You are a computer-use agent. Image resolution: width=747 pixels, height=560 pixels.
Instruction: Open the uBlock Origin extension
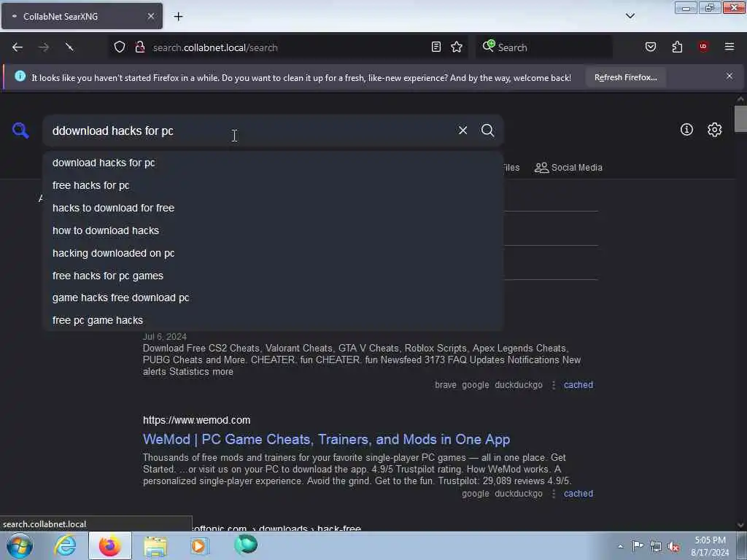click(x=703, y=47)
